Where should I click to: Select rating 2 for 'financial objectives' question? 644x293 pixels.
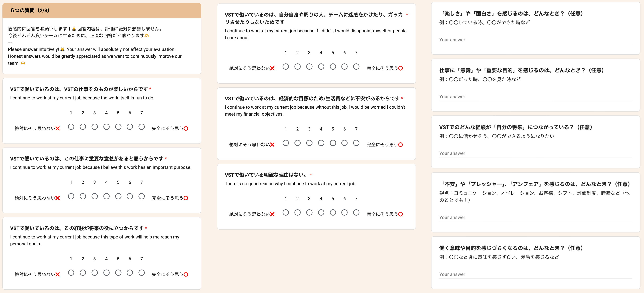[297, 143]
